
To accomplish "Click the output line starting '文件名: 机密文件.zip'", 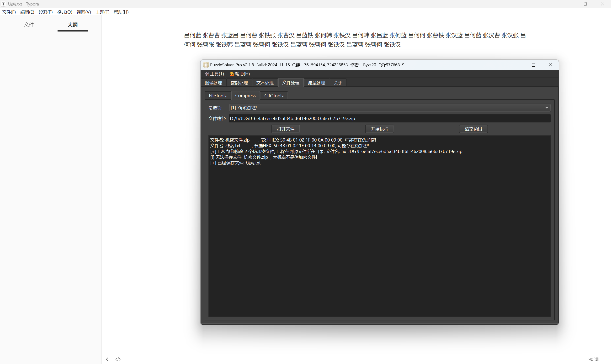I will coord(293,140).
